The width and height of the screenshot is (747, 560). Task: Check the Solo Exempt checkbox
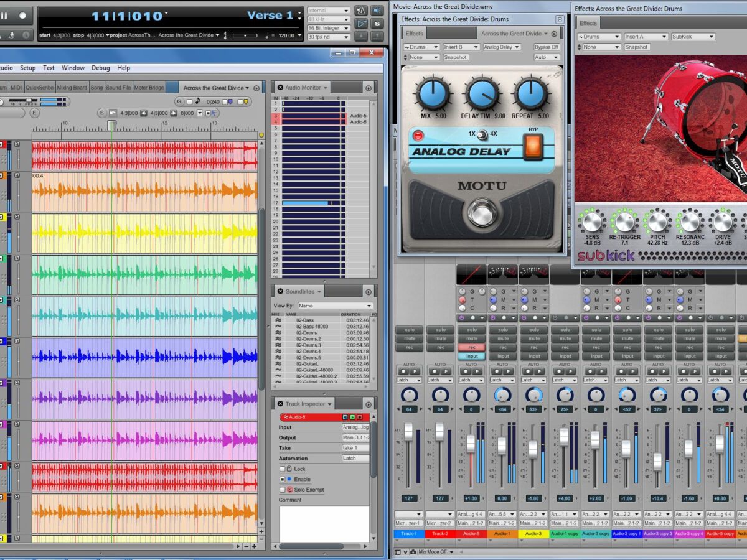click(x=283, y=490)
